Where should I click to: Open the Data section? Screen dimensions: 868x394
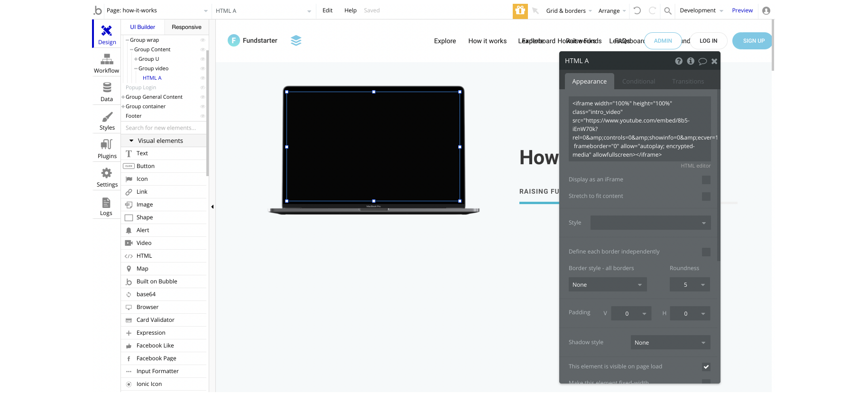point(107,92)
